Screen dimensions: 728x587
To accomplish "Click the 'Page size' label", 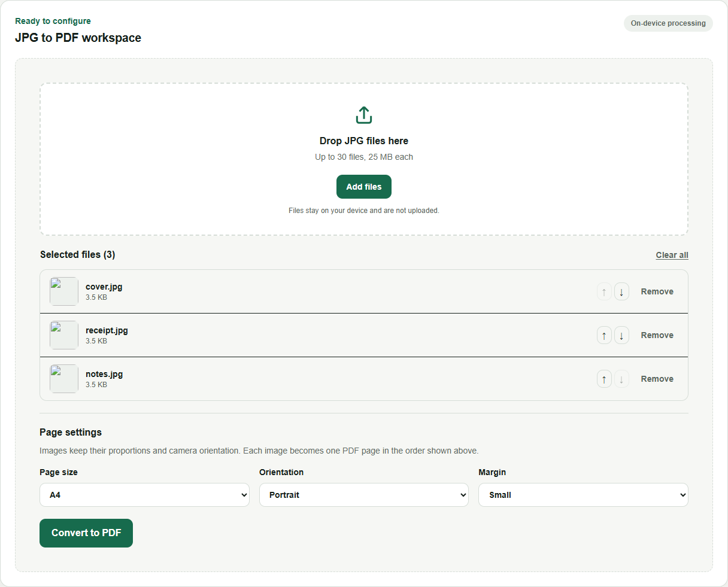I will pos(59,472).
